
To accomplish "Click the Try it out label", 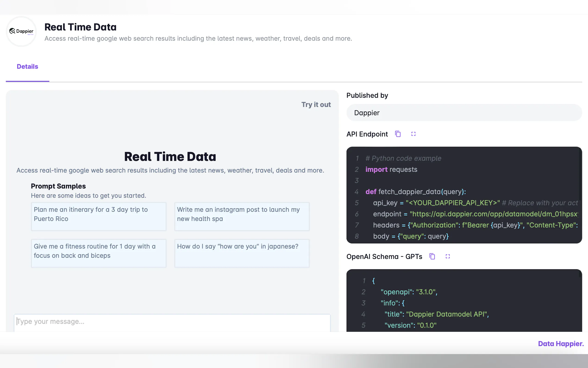I will pyautogui.click(x=316, y=105).
